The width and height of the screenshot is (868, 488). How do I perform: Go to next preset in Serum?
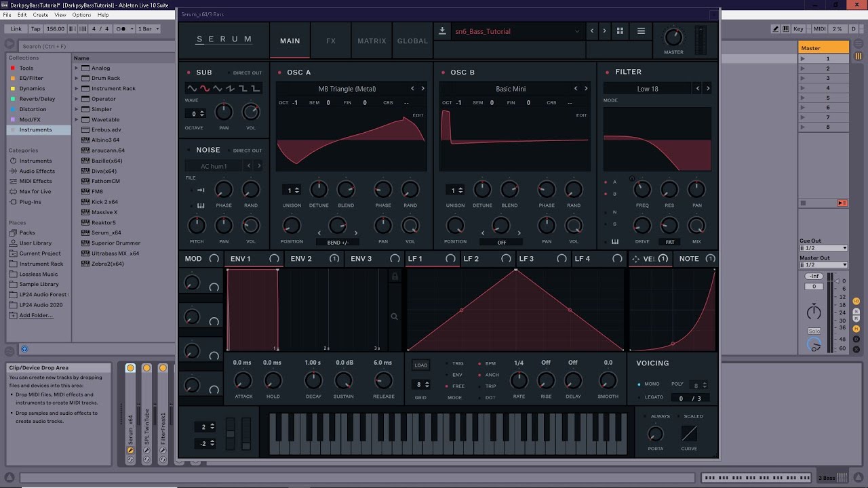tap(604, 30)
